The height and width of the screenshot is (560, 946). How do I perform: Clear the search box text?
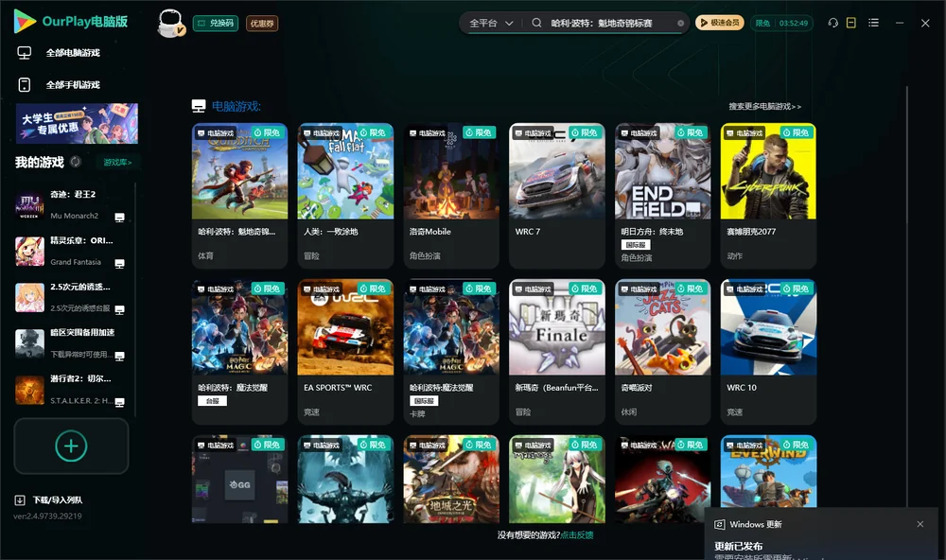(x=680, y=23)
